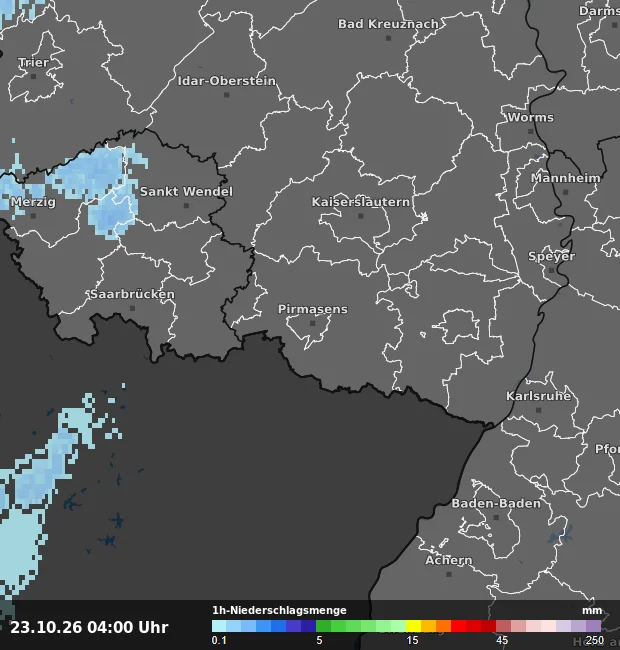Image resolution: width=620 pixels, height=650 pixels.
Task: Click the Worms city label
Action: coord(530,118)
